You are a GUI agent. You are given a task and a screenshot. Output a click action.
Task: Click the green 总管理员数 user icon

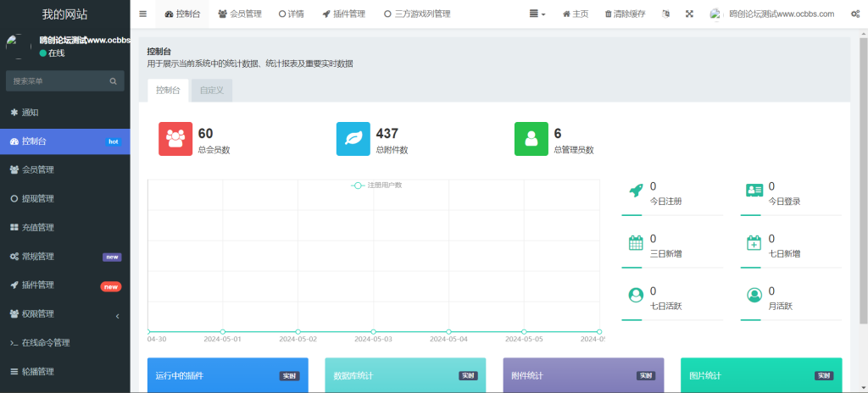(x=531, y=138)
